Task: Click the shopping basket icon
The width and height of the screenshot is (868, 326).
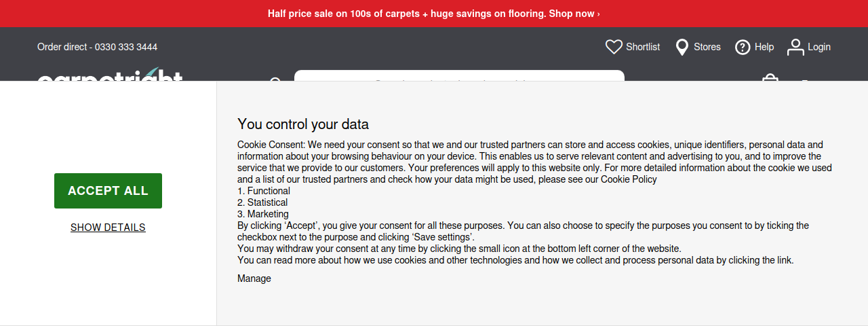Action: tap(770, 78)
